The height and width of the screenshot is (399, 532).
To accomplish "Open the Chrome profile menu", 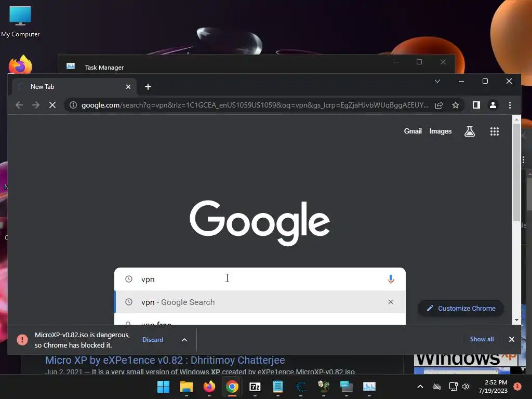I will click(493, 105).
